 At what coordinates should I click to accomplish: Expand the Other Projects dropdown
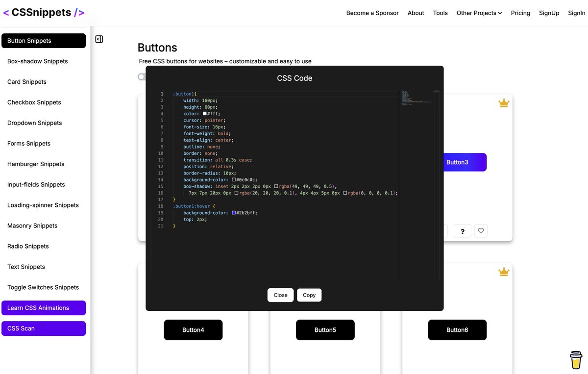tap(479, 13)
